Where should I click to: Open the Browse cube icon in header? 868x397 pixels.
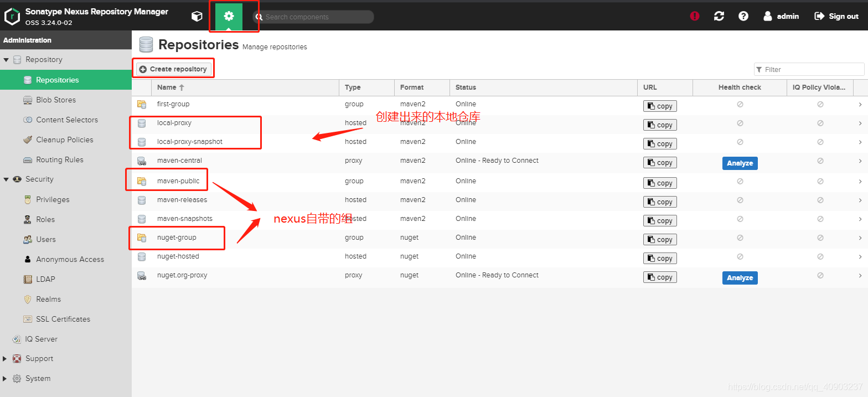pyautogui.click(x=197, y=17)
